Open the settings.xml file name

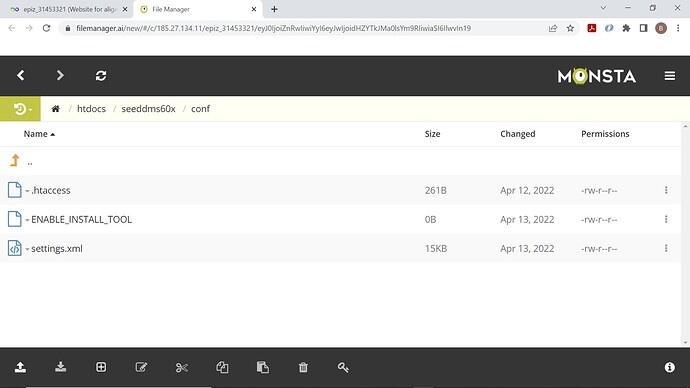coord(57,248)
